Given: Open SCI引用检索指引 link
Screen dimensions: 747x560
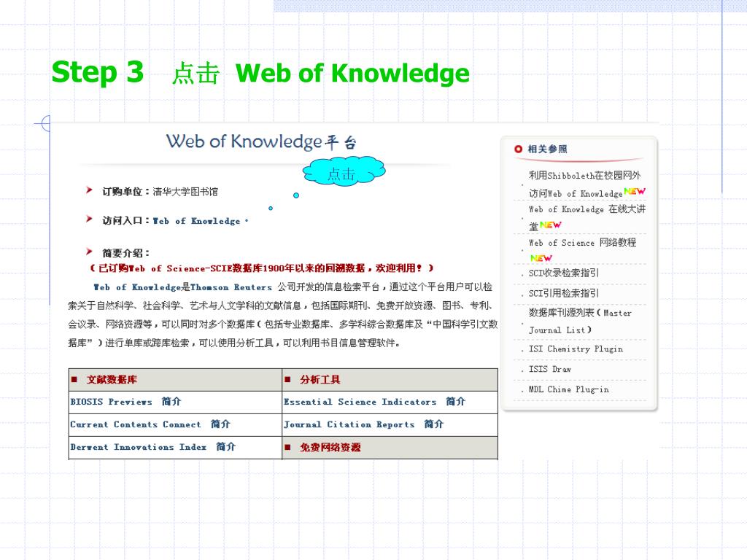Looking at the screenshot, I should 564,293.
